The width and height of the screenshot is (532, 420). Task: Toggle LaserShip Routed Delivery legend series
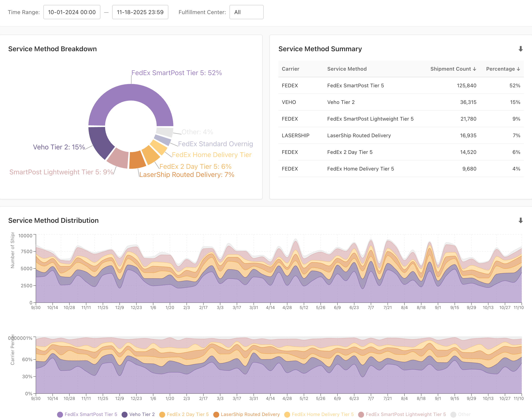(x=250, y=414)
